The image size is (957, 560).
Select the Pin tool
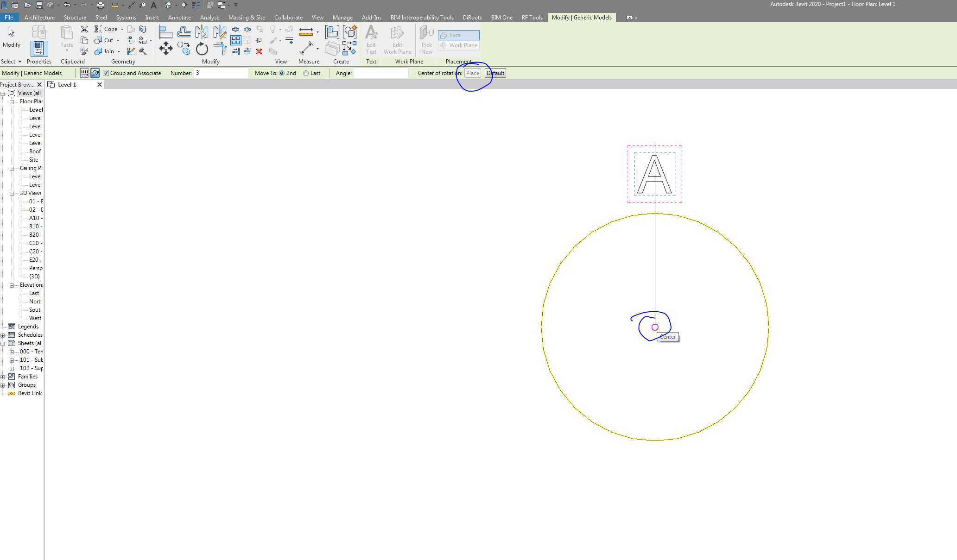259,40
